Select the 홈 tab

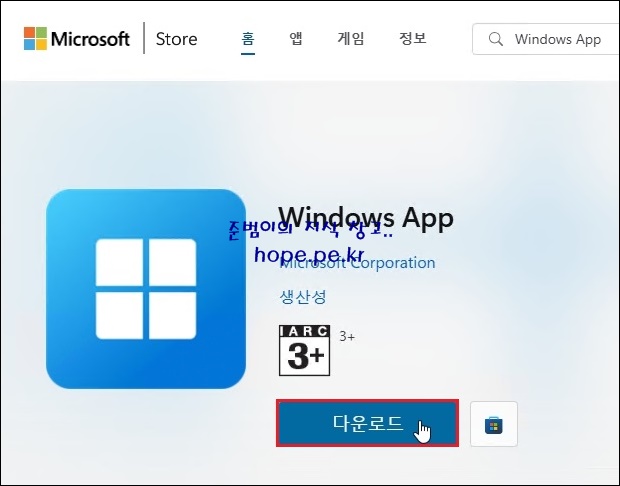coord(248,39)
